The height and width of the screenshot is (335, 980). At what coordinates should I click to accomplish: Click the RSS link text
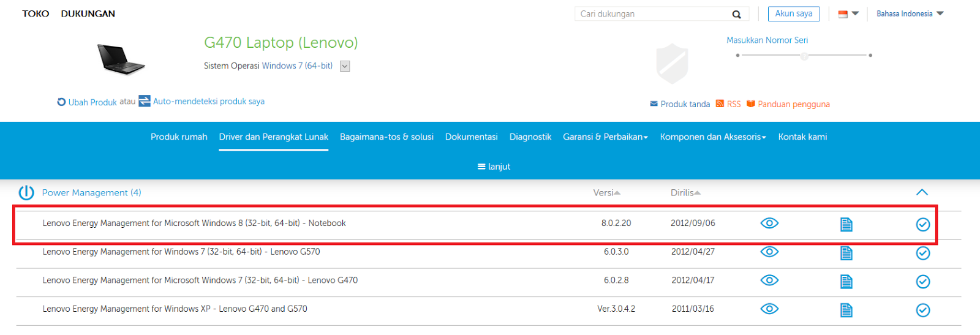(x=734, y=104)
